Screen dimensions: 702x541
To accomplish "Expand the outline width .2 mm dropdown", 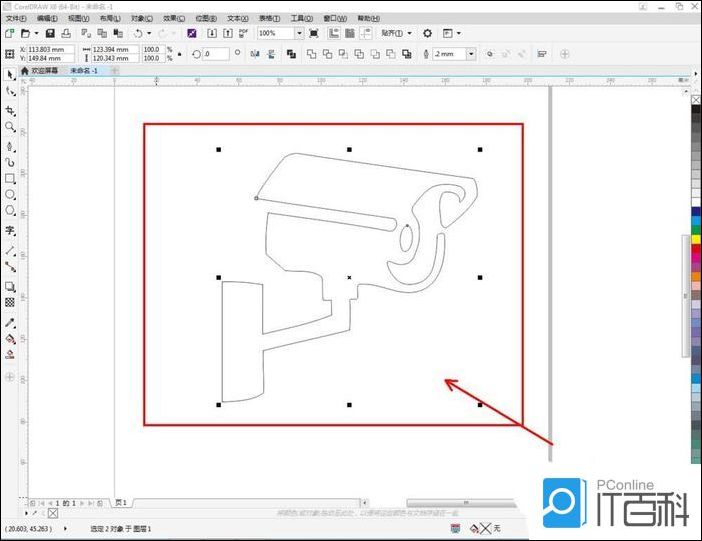I will point(470,53).
